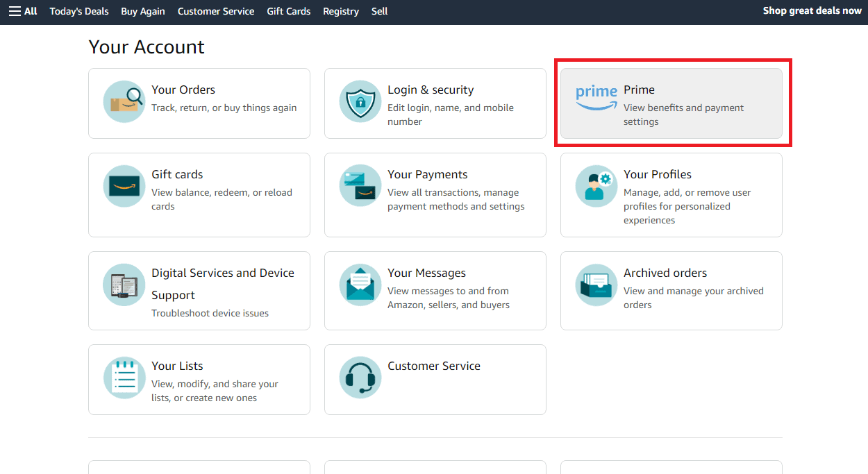This screenshot has width=868, height=474.
Task: Select Gift Cards in top navigation
Action: click(x=289, y=11)
